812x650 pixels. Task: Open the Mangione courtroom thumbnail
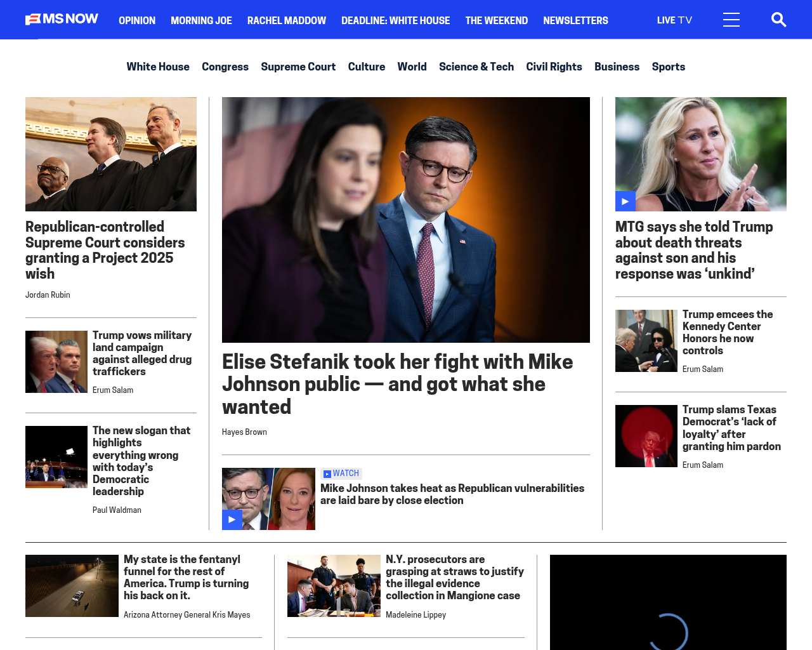[334, 586]
